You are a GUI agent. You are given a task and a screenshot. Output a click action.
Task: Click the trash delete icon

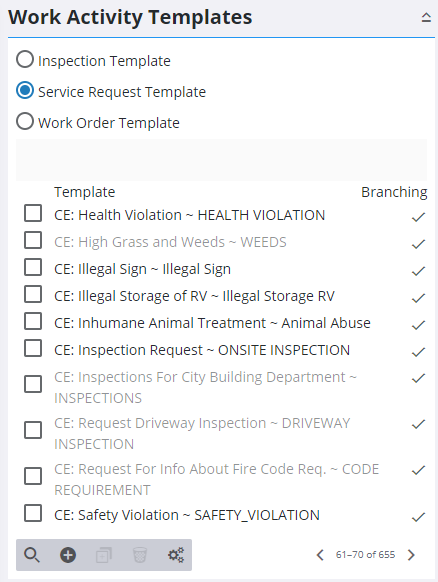click(140, 555)
